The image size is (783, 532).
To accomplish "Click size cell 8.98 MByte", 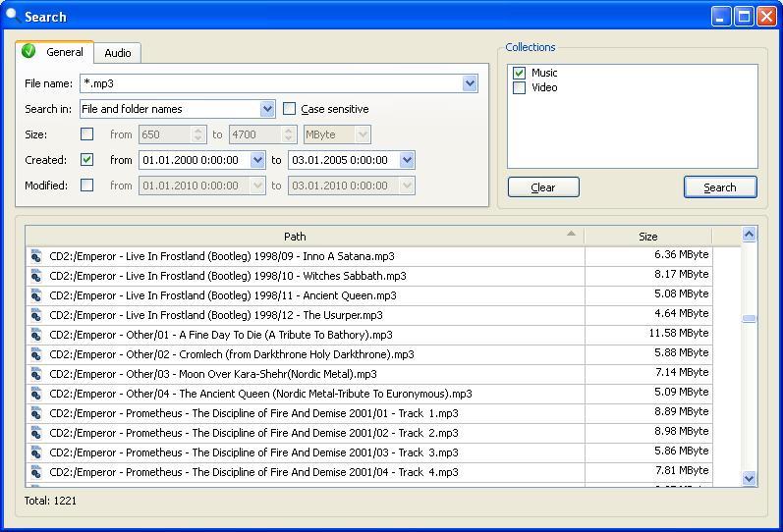I will [648, 432].
